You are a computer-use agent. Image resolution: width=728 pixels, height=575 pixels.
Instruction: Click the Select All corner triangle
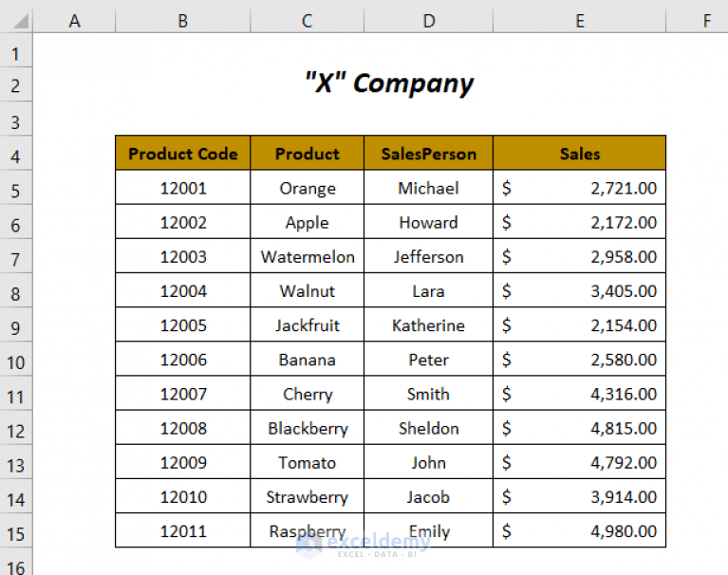21,21
